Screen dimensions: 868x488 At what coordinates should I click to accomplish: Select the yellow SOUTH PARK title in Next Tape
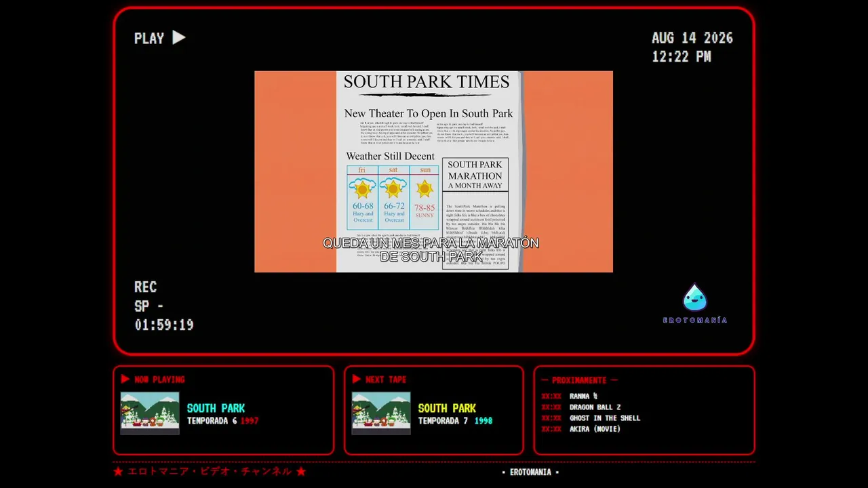(x=447, y=408)
